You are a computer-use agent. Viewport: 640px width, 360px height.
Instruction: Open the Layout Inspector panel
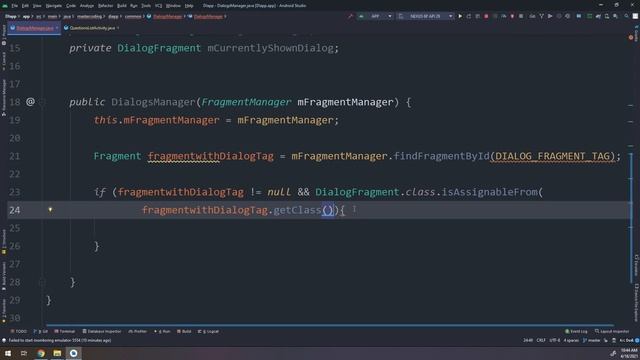coord(612,331)
